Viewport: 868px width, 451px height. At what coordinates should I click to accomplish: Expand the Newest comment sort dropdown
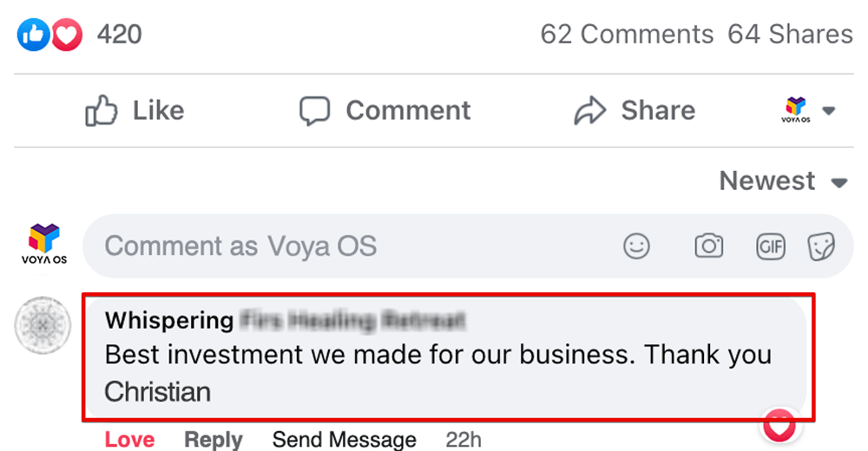783,181
